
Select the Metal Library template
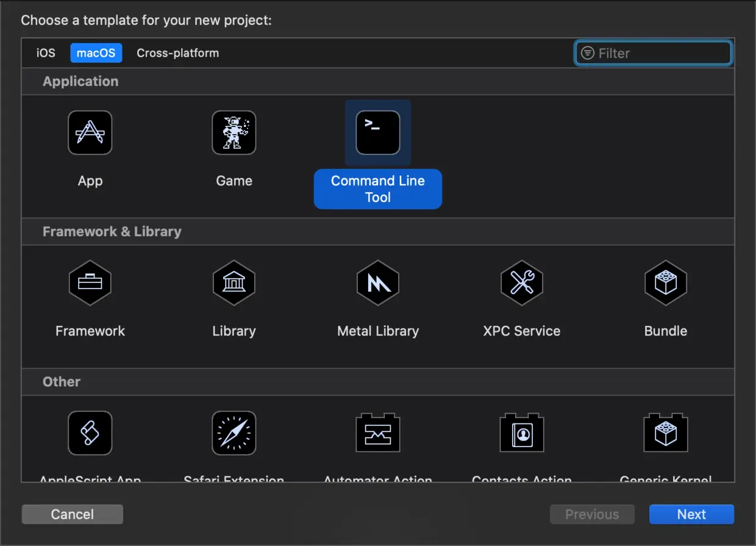[x=377, y=282]
